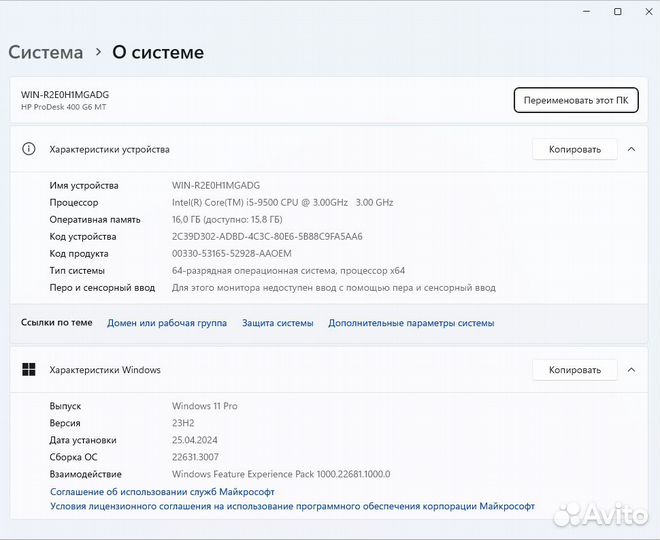
Task: Click the Выпуск label
Action: (65, 406)
